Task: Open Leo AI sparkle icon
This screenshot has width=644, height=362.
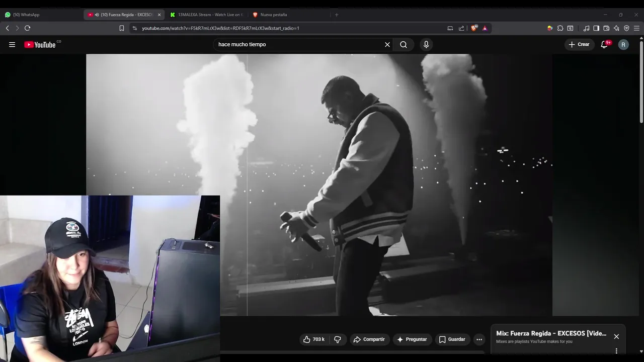Action: click(616, 28)
